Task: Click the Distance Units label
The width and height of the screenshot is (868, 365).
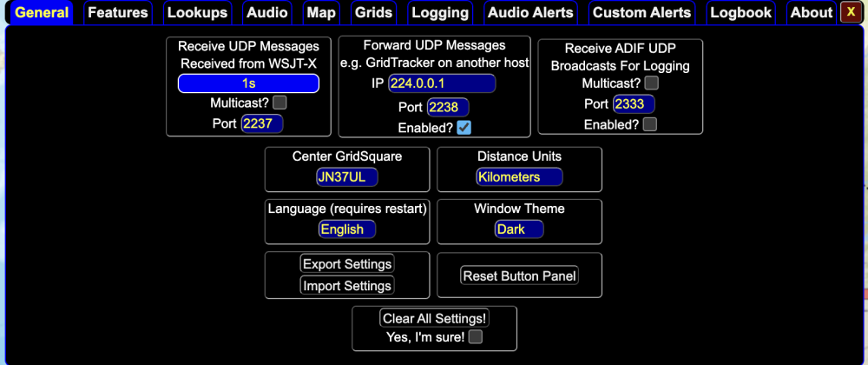Action: (x=519, y=156)
